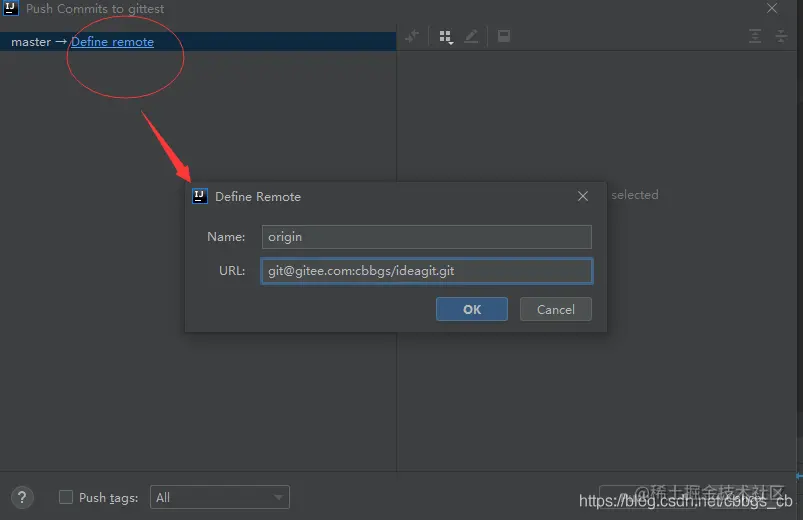
Task: Cancel the Define Remote dialog
Action: 556,309
